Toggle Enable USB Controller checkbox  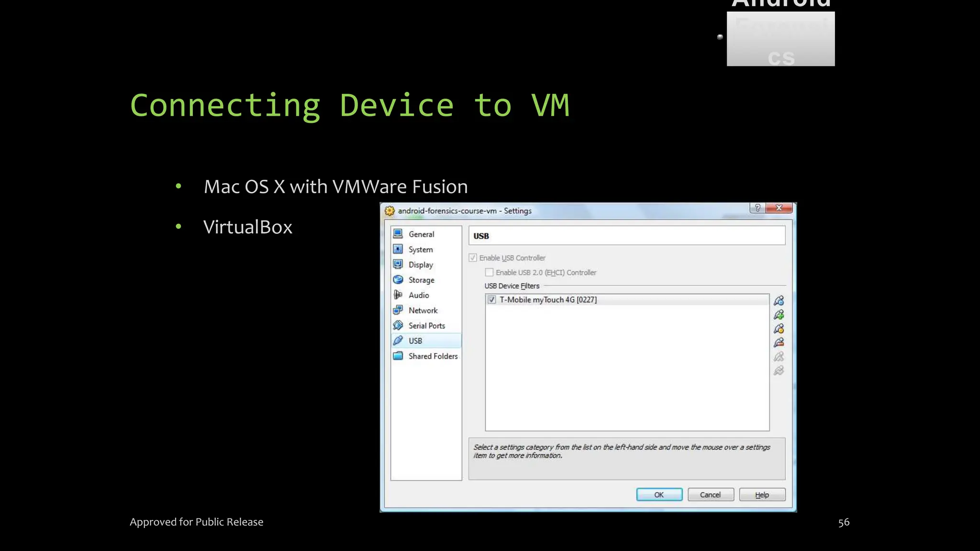pos(473,258)
